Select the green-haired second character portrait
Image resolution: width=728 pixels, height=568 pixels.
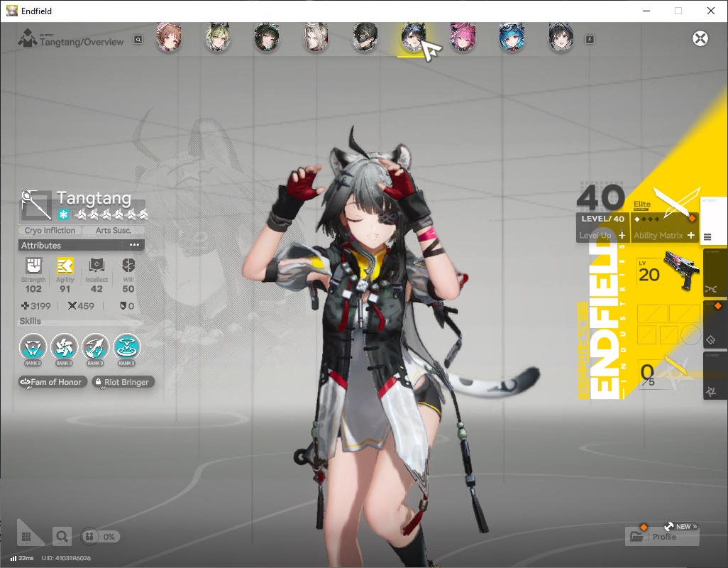pos(218,37)
